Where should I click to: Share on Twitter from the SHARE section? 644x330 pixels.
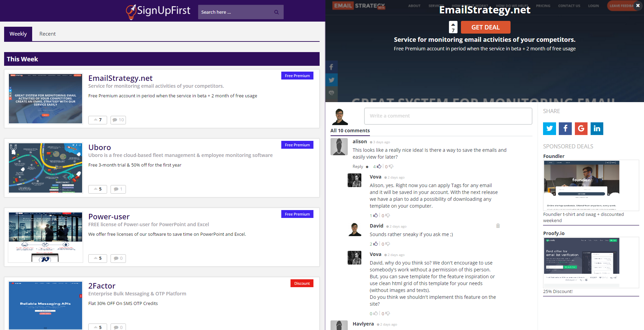point(550,129)
